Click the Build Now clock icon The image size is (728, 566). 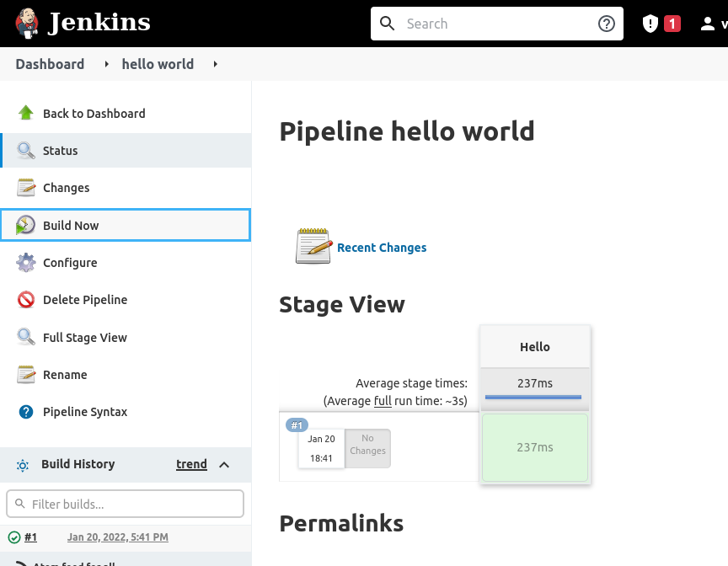point(26,225)
